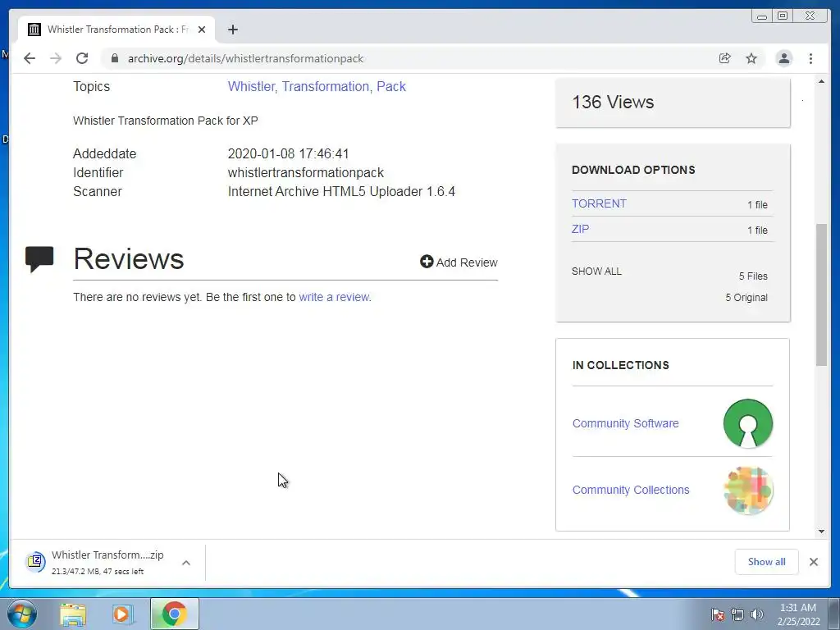The image size is (840, 630).
Task: Close the downloads bar
Action: pos(813,561)
